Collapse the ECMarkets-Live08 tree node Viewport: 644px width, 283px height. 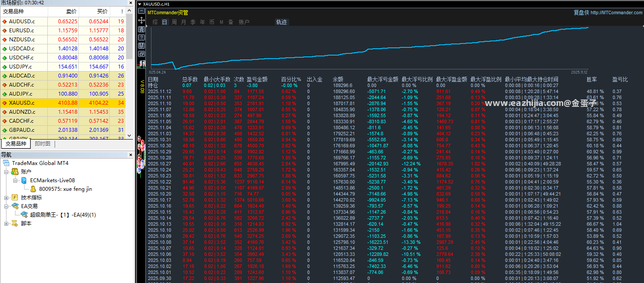tap(15, 180)
